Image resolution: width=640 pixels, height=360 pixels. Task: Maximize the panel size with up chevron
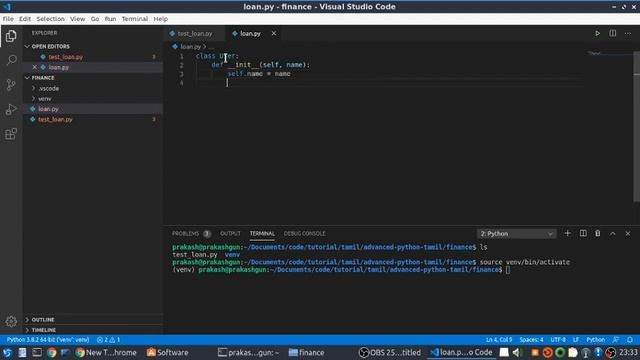(x=613, y=233)
